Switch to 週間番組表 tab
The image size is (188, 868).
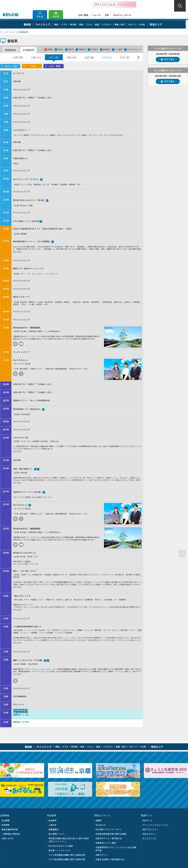[10, 50]
